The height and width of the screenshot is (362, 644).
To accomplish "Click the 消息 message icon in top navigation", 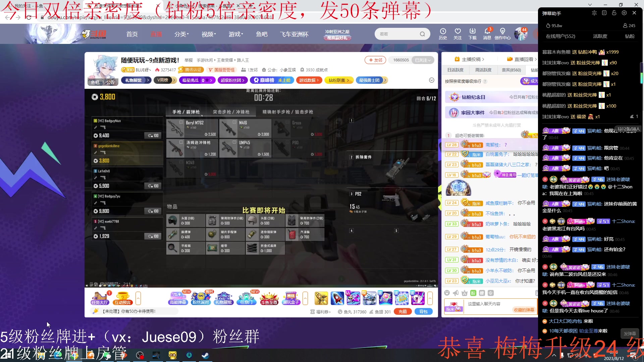I will pyautogui.click(x=487, y=34).
